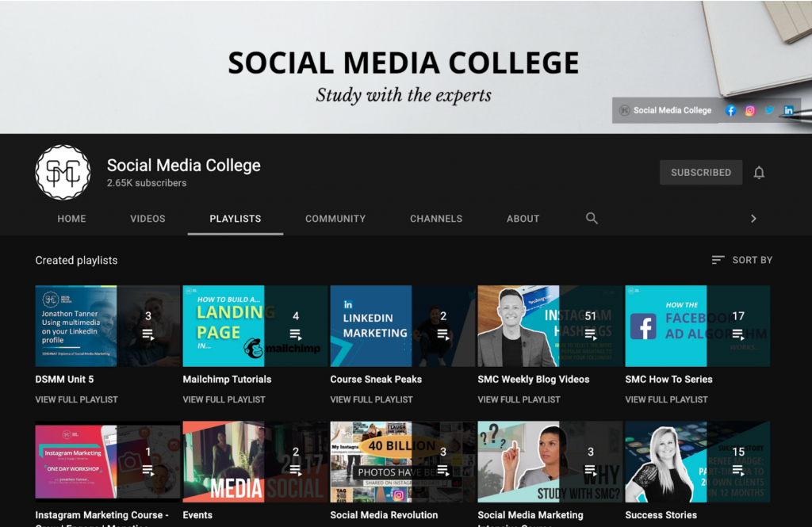This screenshot has width=812, height=527.
Task: Click the Course Sneak Peaks title
Action: pyautogui.click(x=376, y=380)
